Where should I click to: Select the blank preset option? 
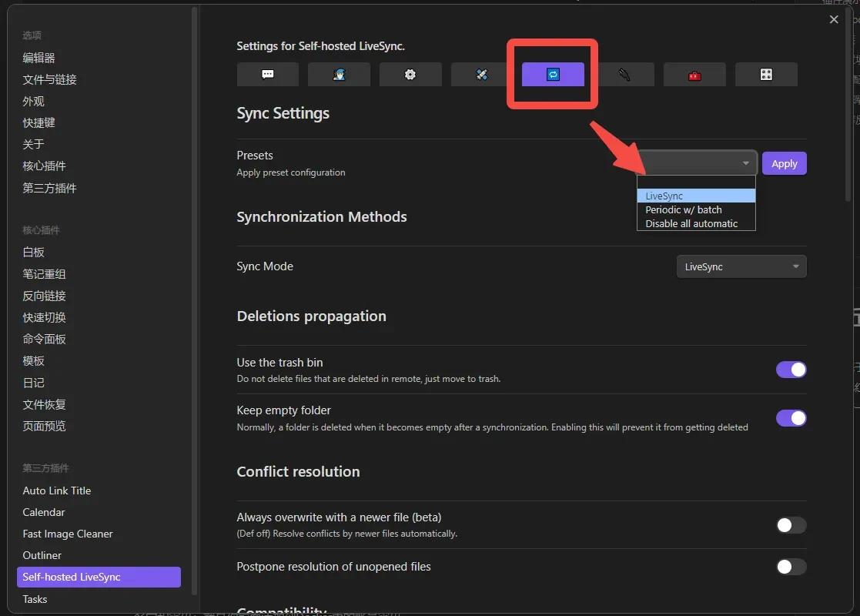[696, 182]
